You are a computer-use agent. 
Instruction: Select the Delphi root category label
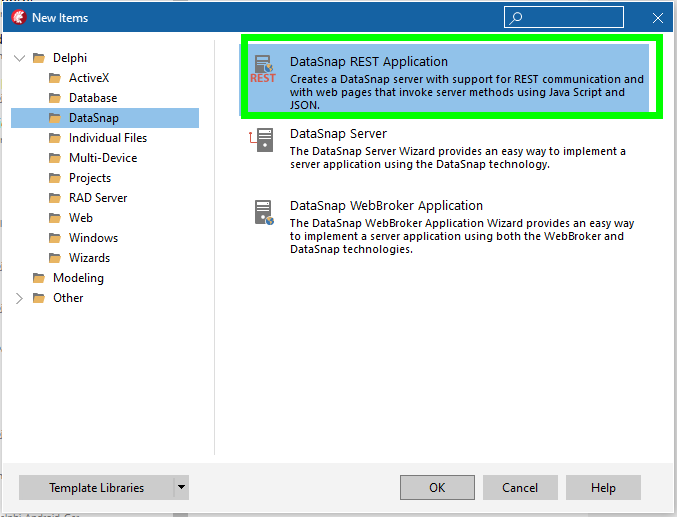coord(70,58)
